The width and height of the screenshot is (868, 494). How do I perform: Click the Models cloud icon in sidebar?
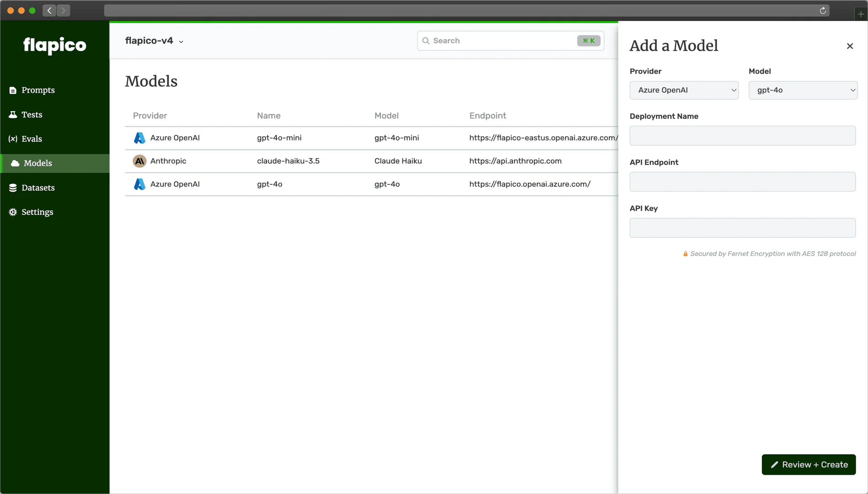15,163
